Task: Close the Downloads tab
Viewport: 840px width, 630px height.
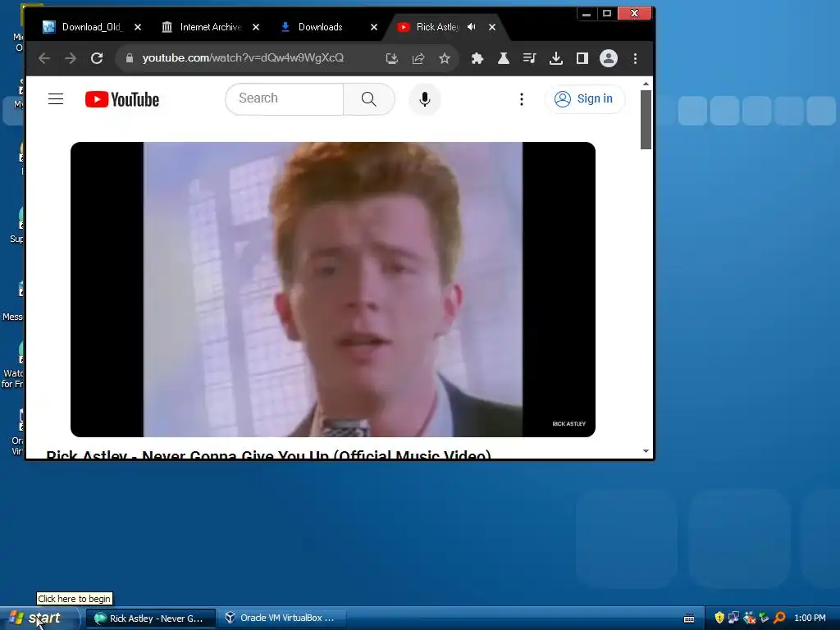Action: click(374, 27)
